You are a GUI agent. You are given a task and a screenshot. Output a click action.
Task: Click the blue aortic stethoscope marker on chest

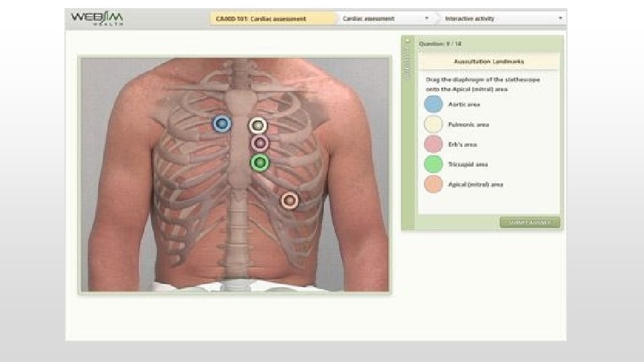(x=222, y=123)
